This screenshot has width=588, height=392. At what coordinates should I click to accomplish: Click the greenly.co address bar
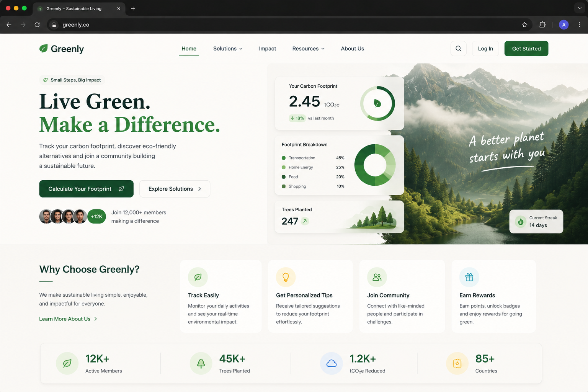tap(289, 24)
